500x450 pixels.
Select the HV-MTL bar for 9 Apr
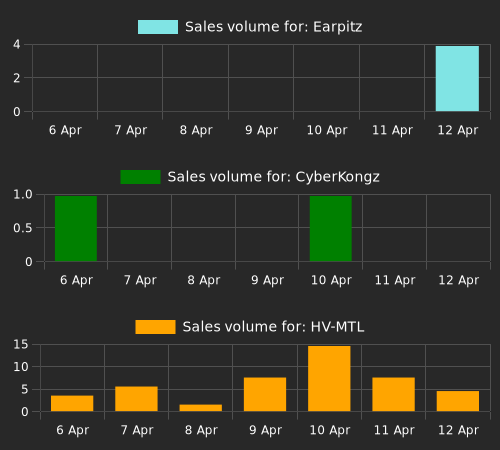click(265, 394)
